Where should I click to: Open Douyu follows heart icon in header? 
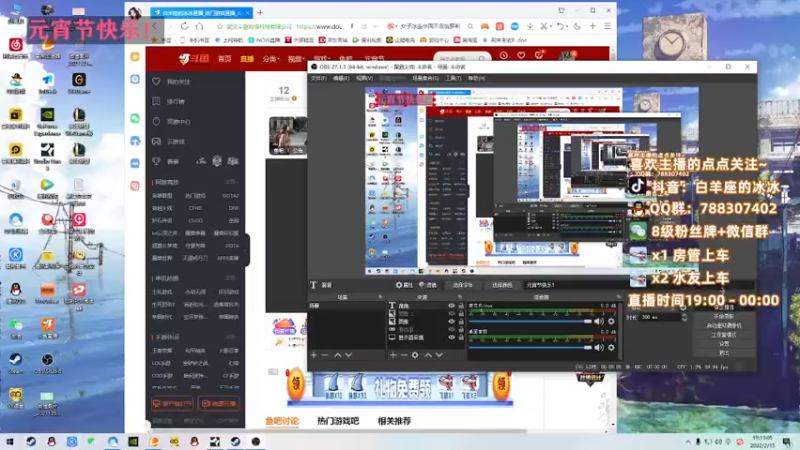[521, 55]
